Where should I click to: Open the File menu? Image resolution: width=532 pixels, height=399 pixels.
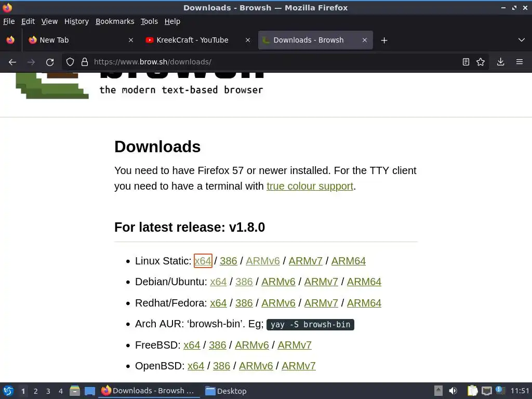(x=9, y=21)
